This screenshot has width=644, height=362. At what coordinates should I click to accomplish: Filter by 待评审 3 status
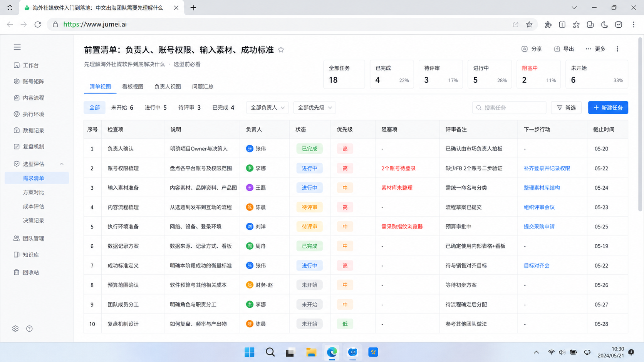pos(190,108)
